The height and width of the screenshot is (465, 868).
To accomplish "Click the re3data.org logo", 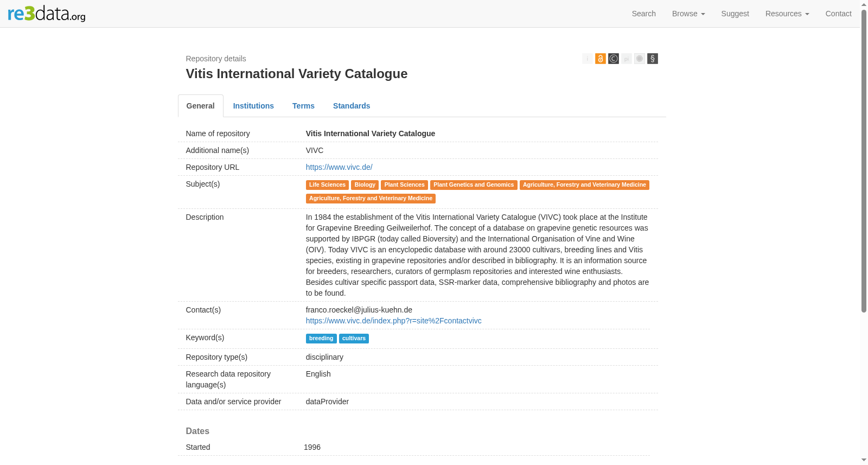I will tap(47, 14).
